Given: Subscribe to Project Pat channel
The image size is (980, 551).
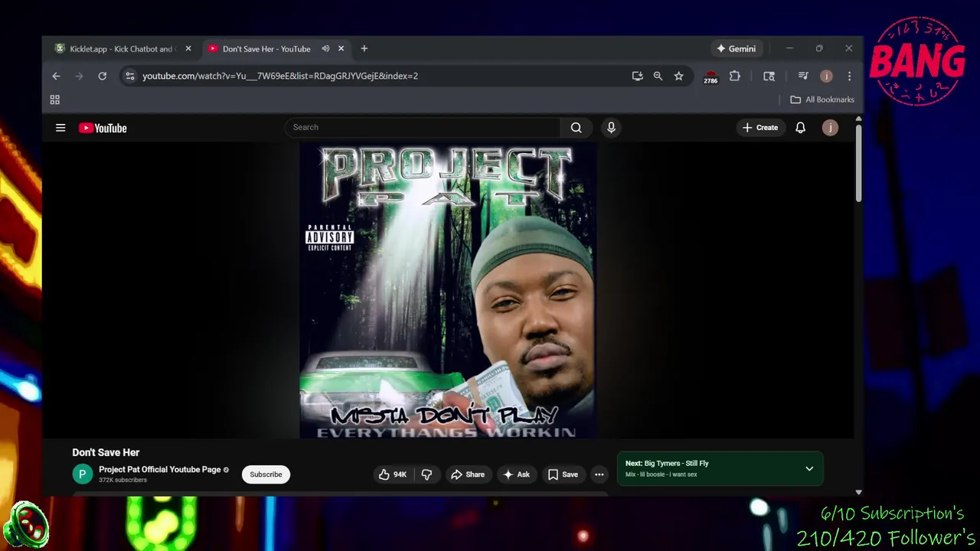Looking at the screenshot, I should tap(266, 474).
